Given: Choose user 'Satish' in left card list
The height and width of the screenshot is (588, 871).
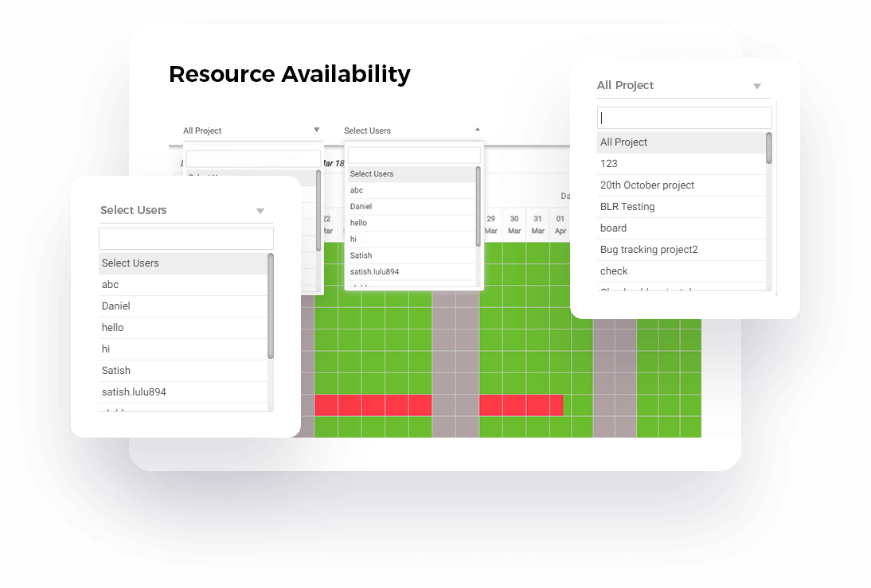Looking at the screenshot, I should tap(183, 371).
